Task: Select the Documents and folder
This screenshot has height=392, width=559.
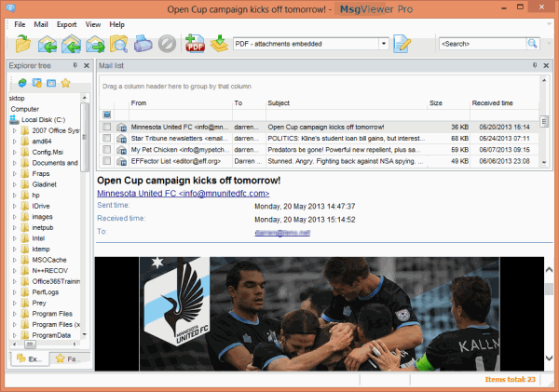Action: (x=55, y=163)
